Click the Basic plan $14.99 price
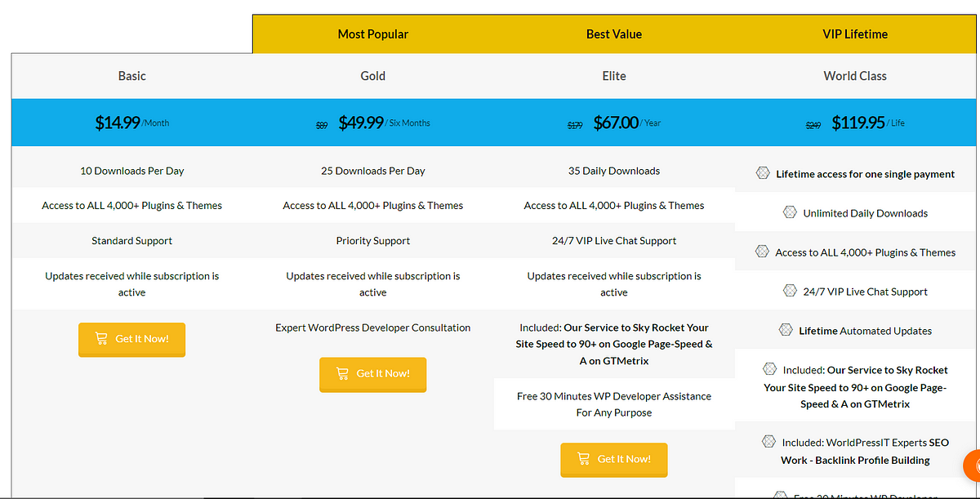The height and width of the screenshot is (499, 980). point(118,123)
